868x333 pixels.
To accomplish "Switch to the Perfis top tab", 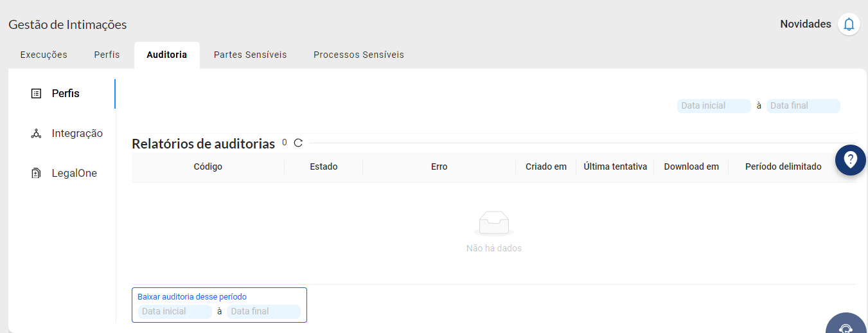I will click(x=107, y=55).
